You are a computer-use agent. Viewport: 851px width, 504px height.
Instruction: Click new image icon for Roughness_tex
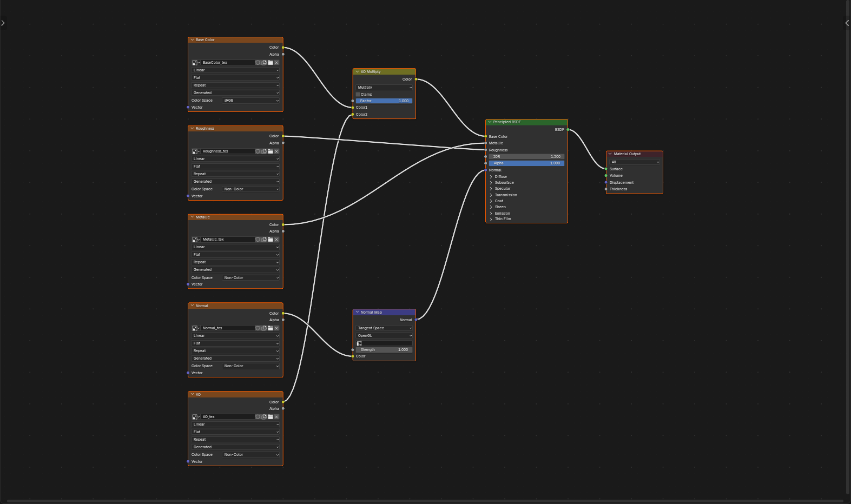tap(264, 151)
